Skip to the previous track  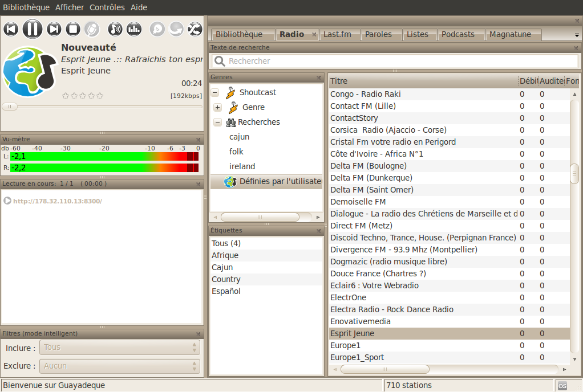pos(11,29)
